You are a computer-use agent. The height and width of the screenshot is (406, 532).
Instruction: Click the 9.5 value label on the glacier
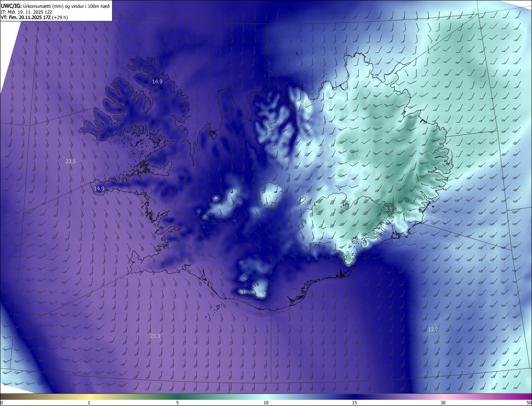click(x=268, y=196)
